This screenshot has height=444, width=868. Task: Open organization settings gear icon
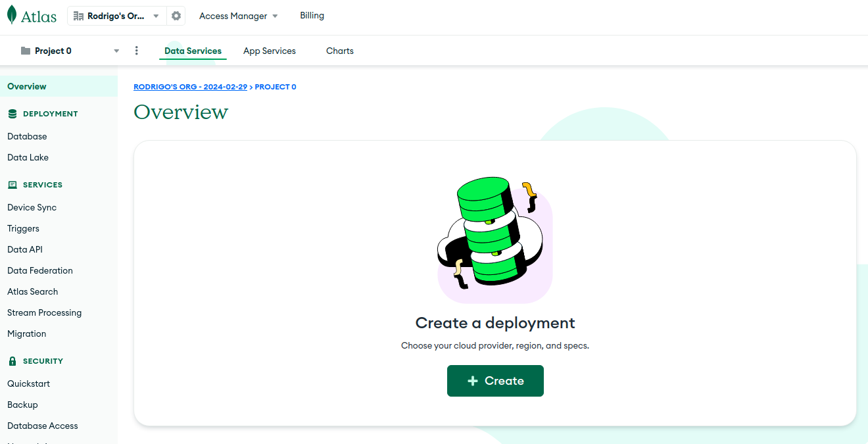click(176, 16)
